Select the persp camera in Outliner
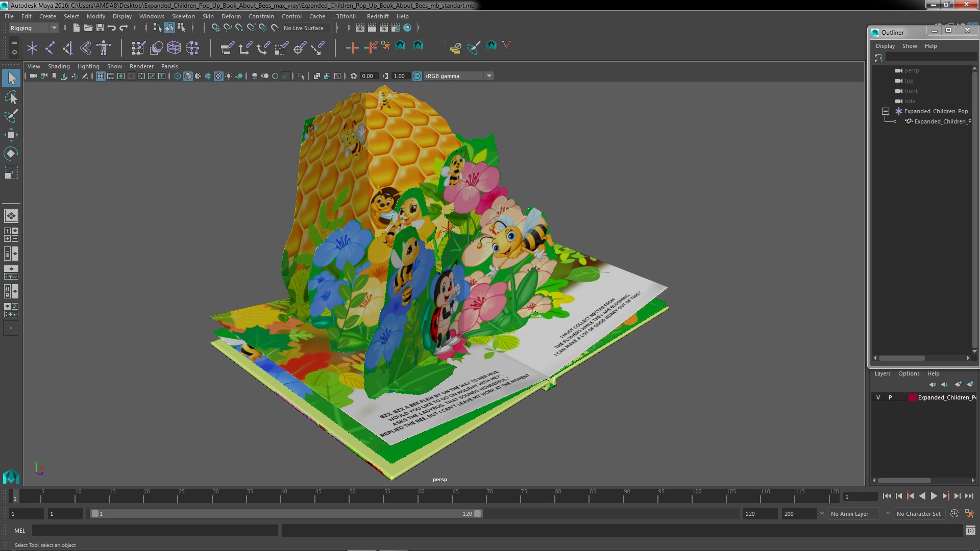This screenshot has width=980, height=551. tap(911, 70)
